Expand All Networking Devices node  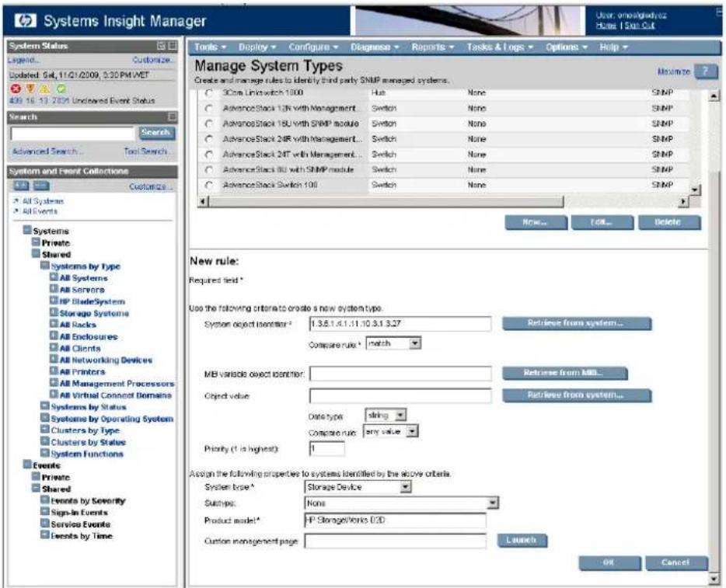click(x=54, y=359)
